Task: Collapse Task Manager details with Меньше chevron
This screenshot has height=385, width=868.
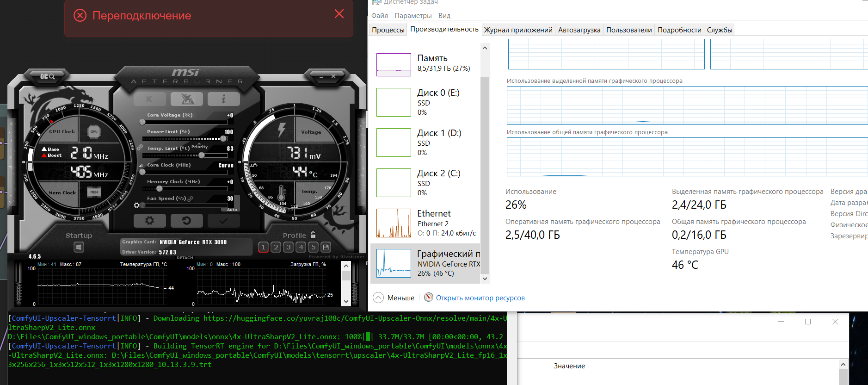Action: pyautogui.click(x=378, y=298)
